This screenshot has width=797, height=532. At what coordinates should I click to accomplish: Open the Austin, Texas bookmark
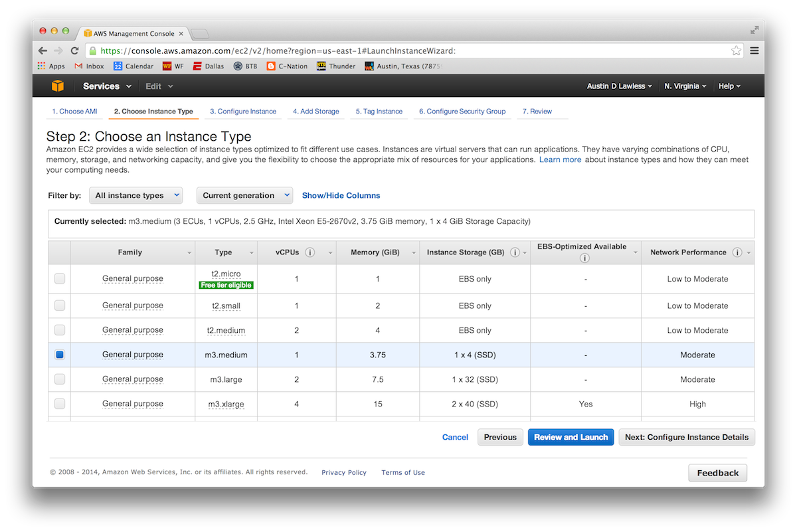(x=403, y=66)
